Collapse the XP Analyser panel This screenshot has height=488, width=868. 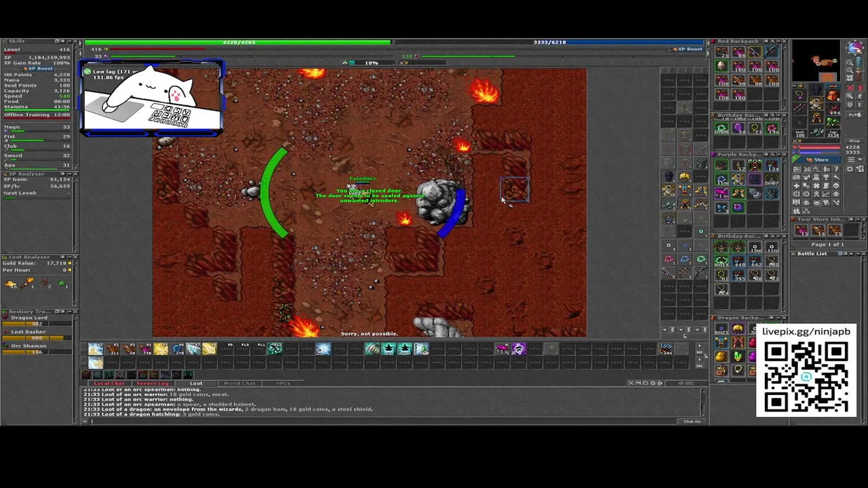(70, 174)
